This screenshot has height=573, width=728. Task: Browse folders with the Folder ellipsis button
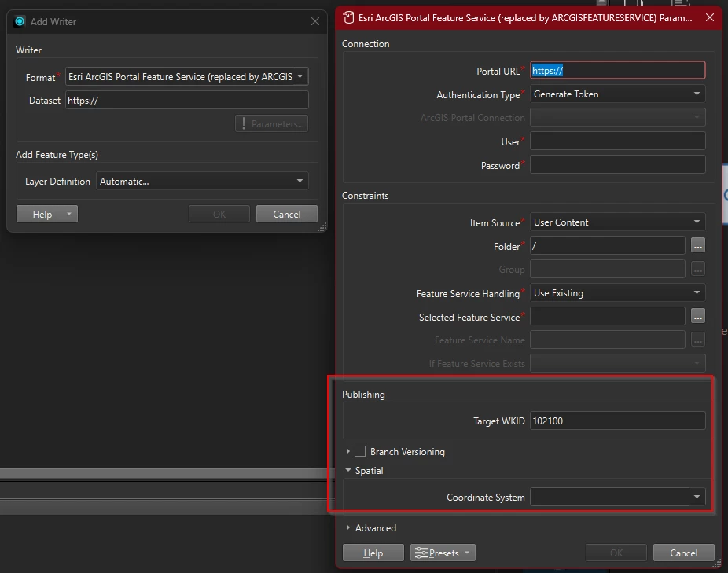698,246
